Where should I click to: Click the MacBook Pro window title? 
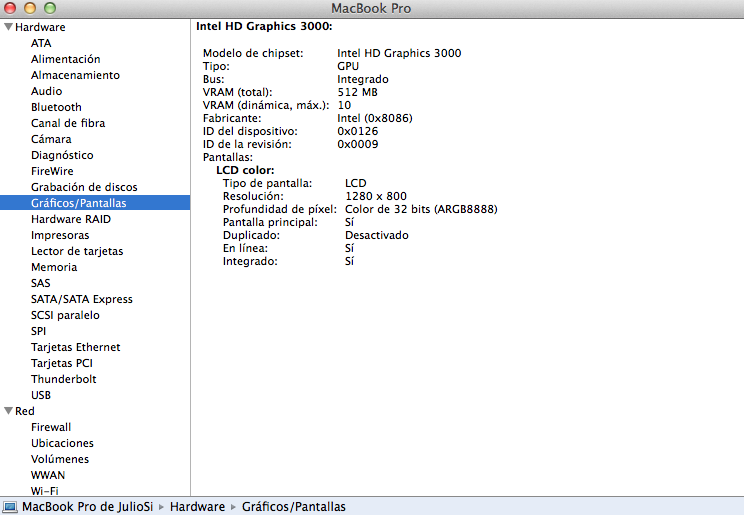pyautogui.click(x=371, y=9)
